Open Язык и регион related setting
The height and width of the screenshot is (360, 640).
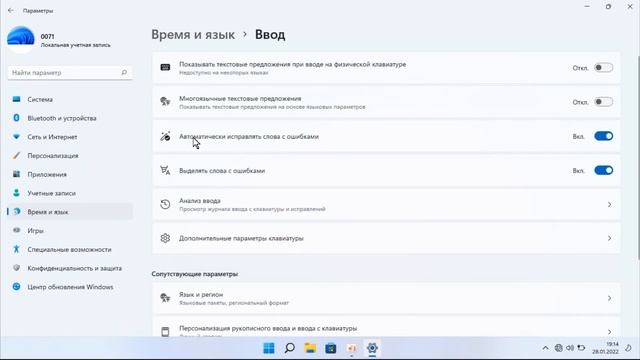(x=386, y=298)
